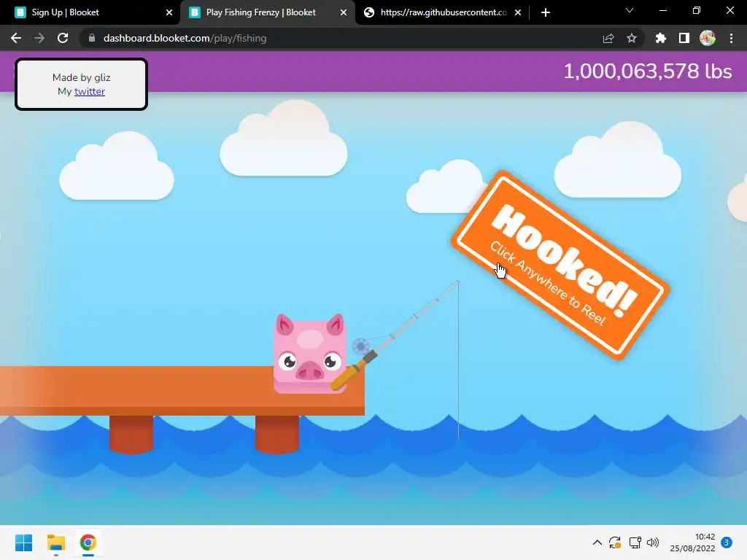Click the pink pig character
The height and width of the screenshot is (560, 747).
(309, 354)
